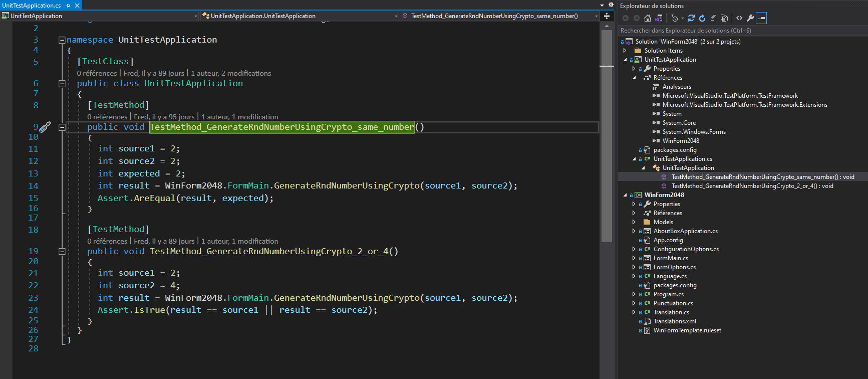The width and height of the screenshot is (868, 379).
Task: Click the Home button in Solution Explorer
Action: pyautogui.click(x=648, y=18)
